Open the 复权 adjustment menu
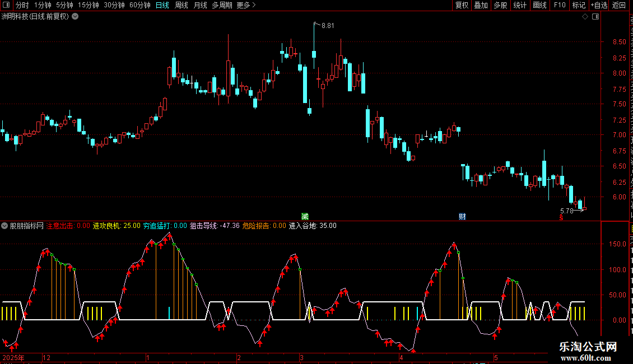Viewport: 633px width, 364px height. [462, 5]
